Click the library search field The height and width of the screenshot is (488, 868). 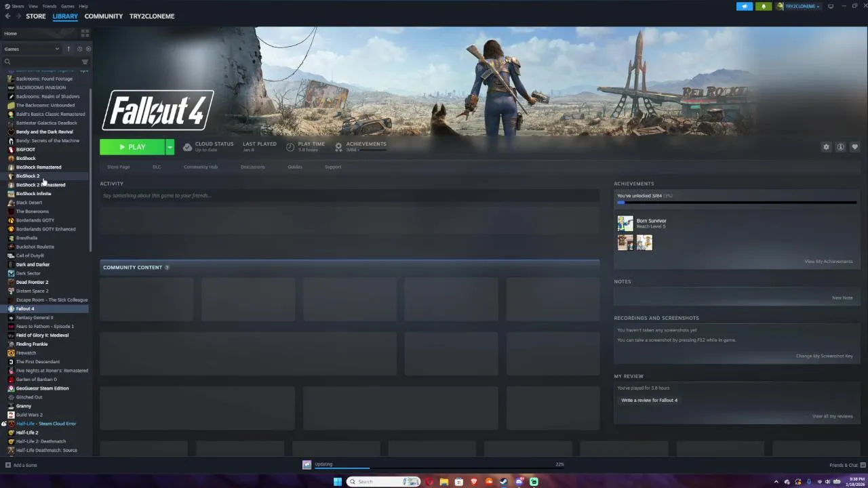pyautogui.click(x=42, y=62)
